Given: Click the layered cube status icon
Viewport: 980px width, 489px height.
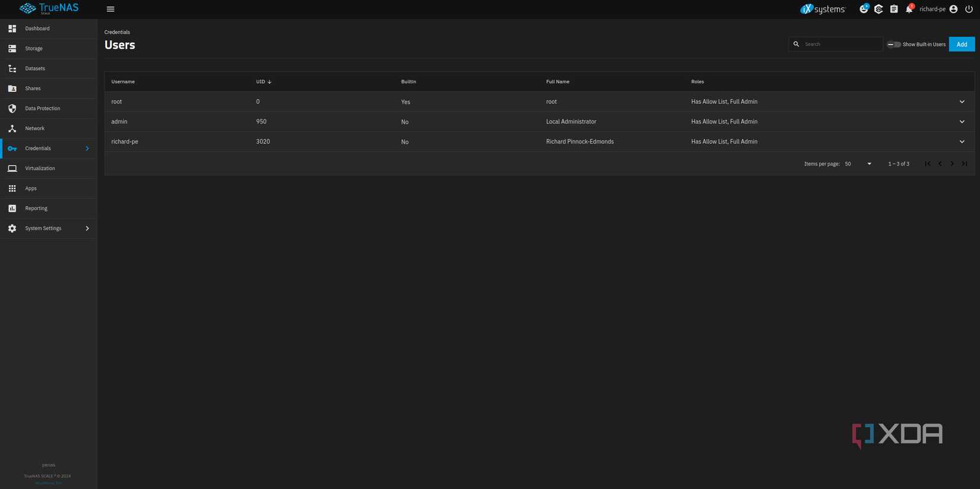Looking at the screenshot, I should [878, 9].
